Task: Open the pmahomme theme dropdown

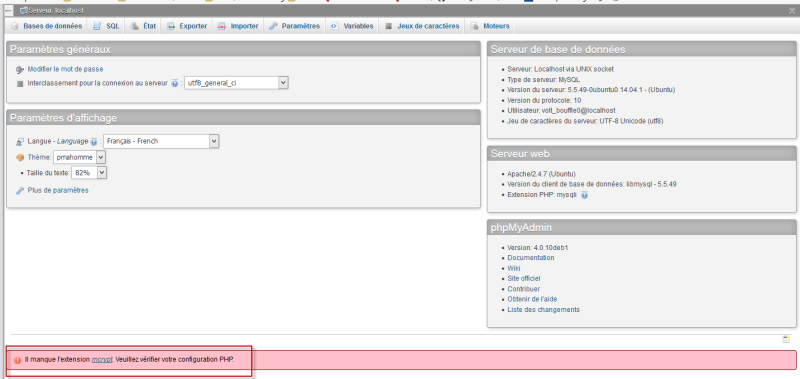Action: click(x=80, y=158)
